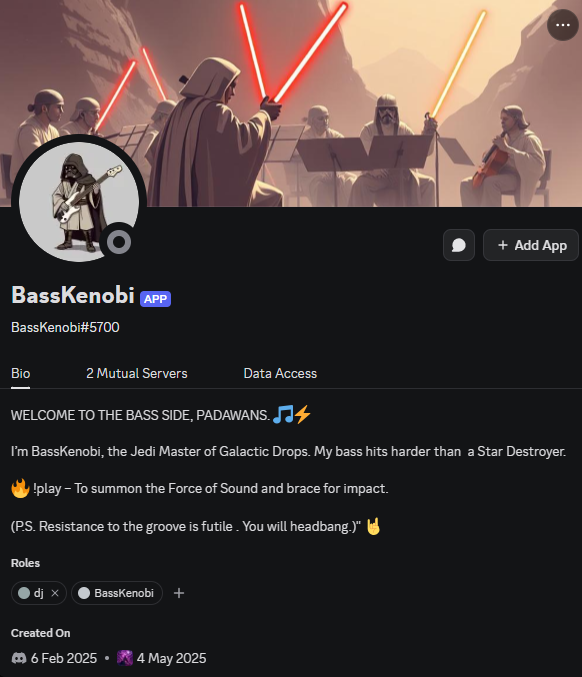Viewport: 582px width, 677px height.
Task: Click the BassKenobi role color dot
Action: pyautogui.click(x=84, y=593)
